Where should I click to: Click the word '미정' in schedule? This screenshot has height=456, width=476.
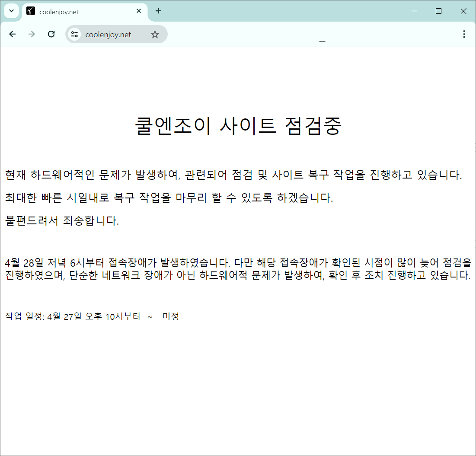[x=171, y=316]
